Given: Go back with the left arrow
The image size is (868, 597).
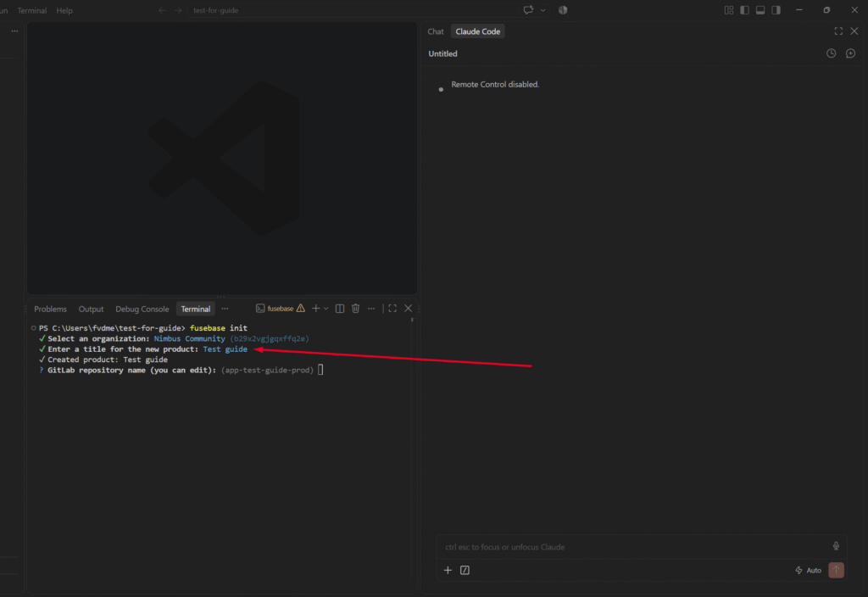Looking at the screenshot, I should [x=162, y=10].
